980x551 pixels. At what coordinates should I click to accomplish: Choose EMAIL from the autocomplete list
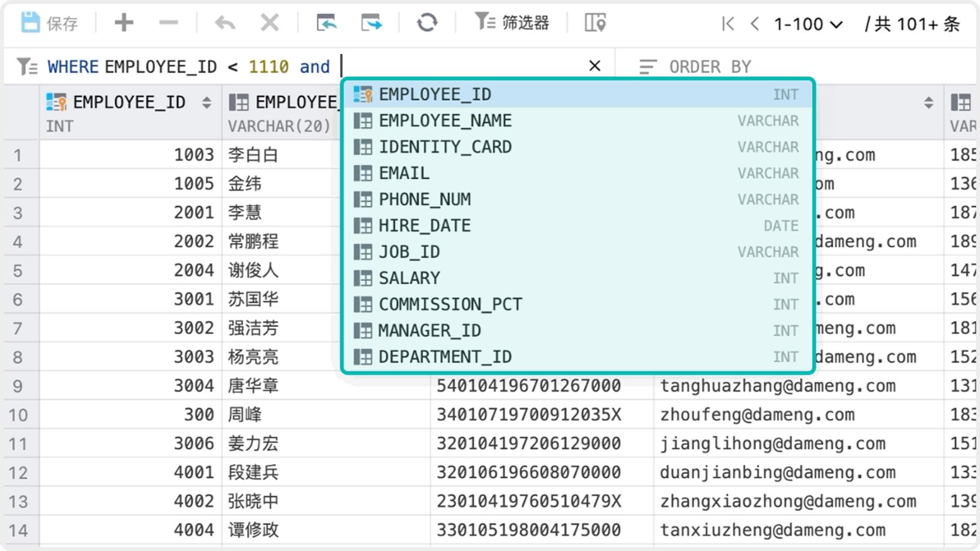(x=578, y=173)
